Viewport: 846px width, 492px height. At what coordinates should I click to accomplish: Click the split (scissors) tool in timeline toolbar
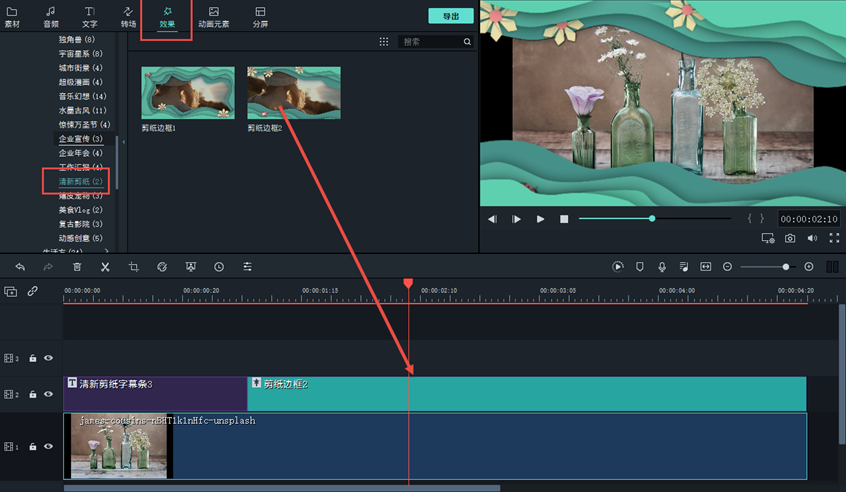[105, 267]
